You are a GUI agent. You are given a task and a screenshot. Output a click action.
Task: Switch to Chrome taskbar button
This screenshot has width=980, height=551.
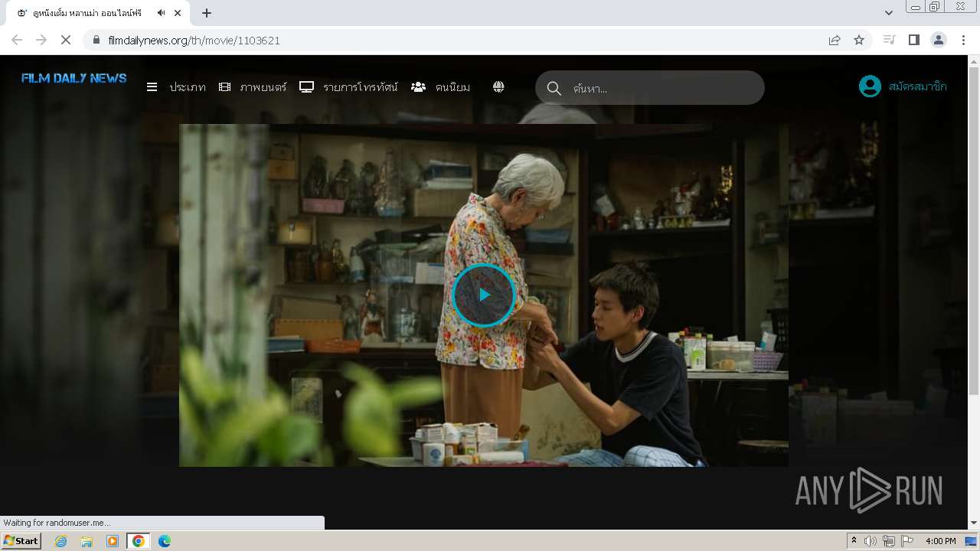[x=139, y=541]
